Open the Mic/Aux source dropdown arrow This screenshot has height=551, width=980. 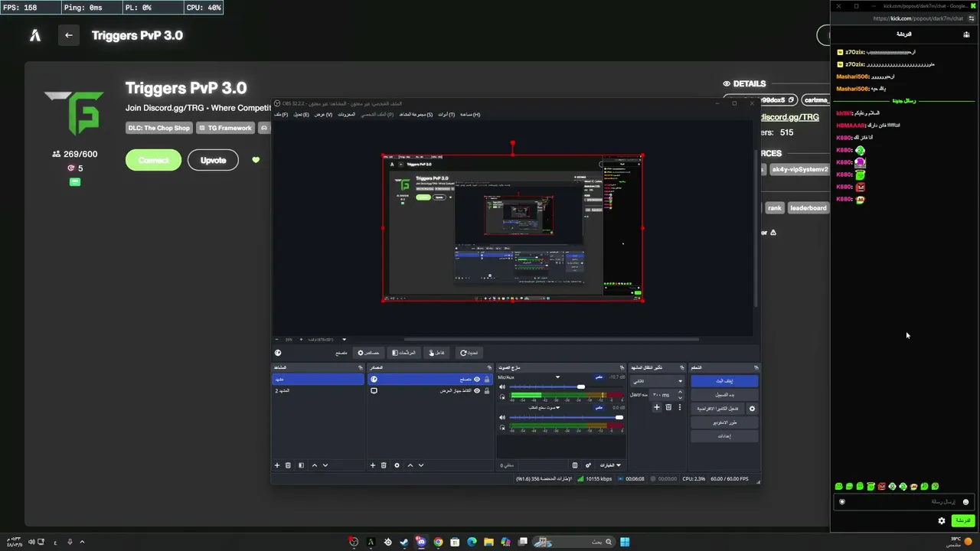pos(557,377)
